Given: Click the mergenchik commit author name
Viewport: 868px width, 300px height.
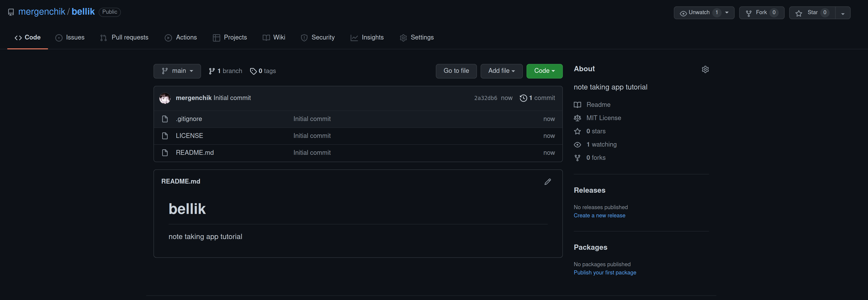Looking at the screenshot, I should click(x=194, y=98).
